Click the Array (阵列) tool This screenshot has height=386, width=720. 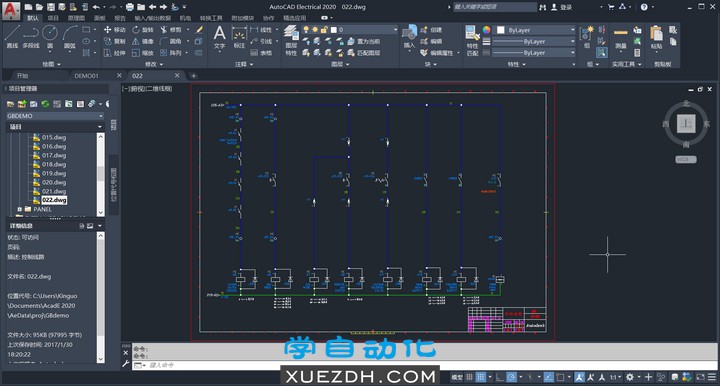point(171,53)
